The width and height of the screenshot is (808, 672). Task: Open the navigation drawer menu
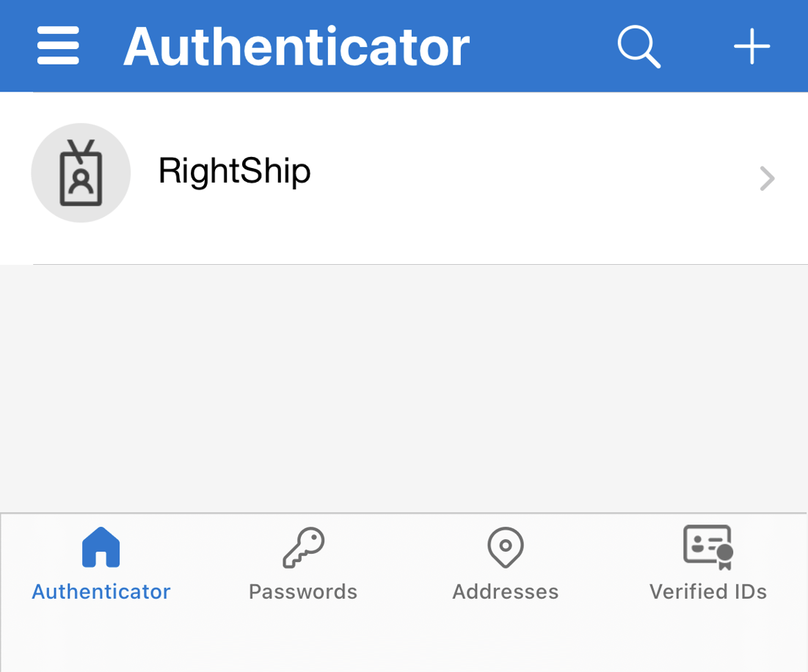pos(57,44)
